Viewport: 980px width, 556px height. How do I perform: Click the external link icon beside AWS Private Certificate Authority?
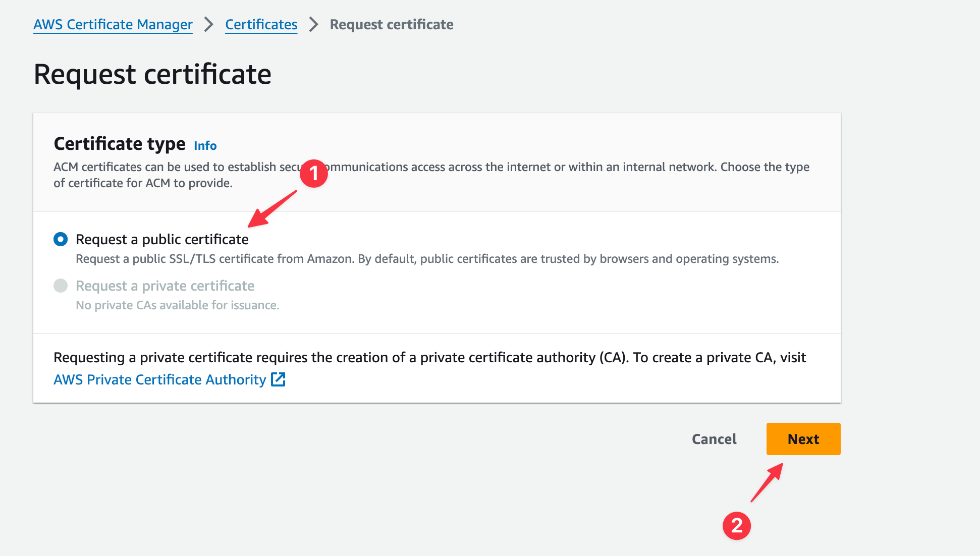[278, 379]
